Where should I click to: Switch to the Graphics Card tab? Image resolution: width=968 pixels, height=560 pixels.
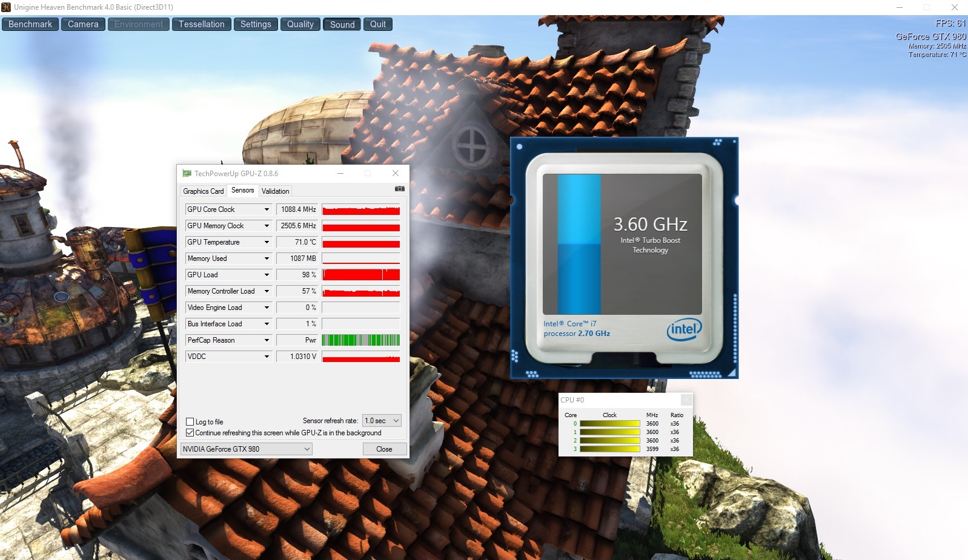[x=204, y=191]
